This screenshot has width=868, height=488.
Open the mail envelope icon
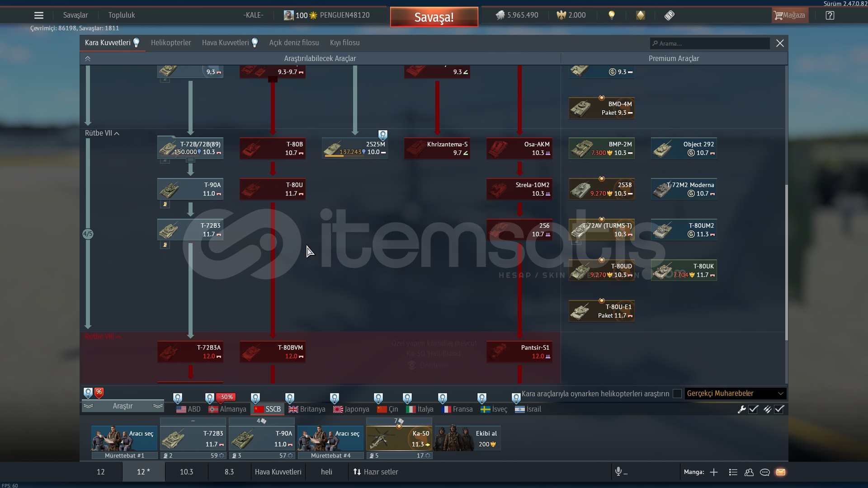[x=781, y=472]
